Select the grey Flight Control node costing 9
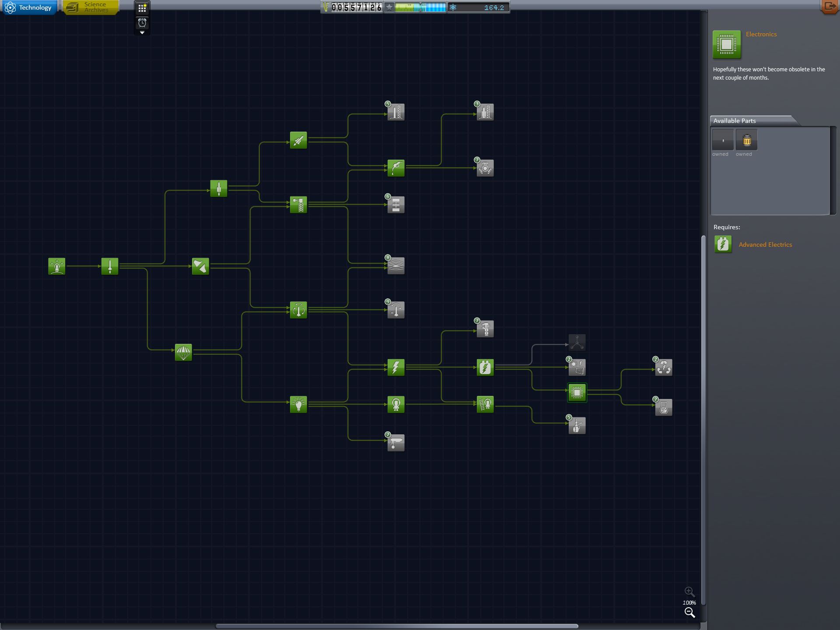Screen dimensions: 840x630 point(395,310)
